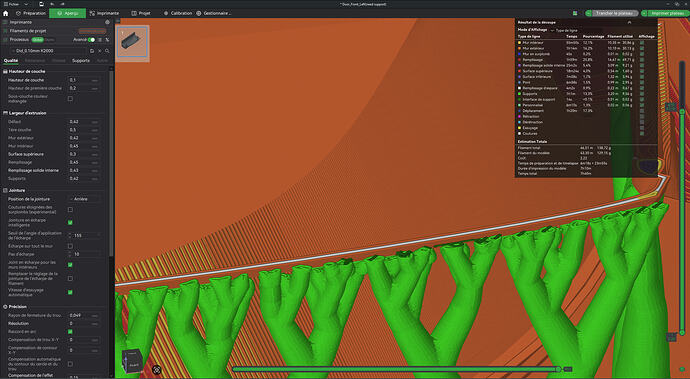Select the Supports settings tab
The image size is (690, 379).
pyautogui.click(x=81, y=61)
